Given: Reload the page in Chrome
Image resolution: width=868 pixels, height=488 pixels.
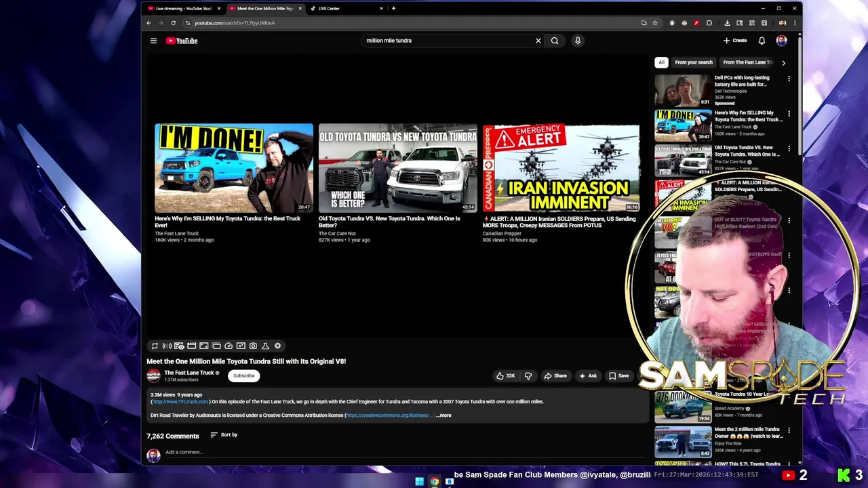Looking at the screenshot, I should pos(173,23).
